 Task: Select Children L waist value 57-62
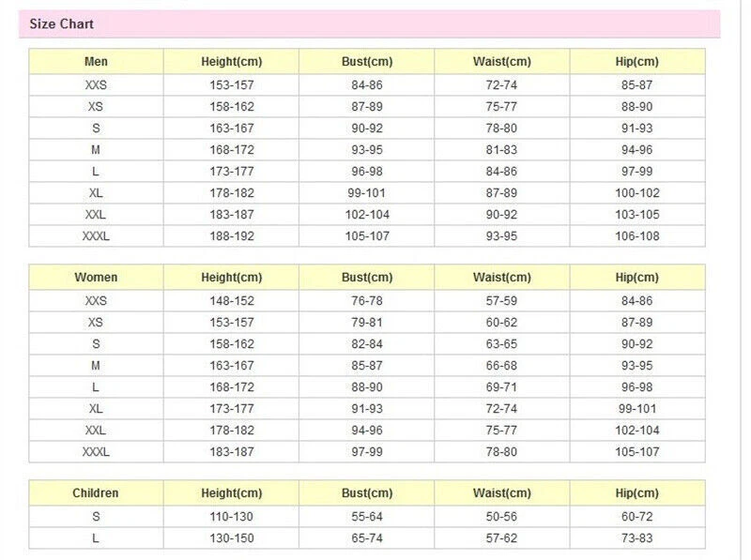(x=501, y=538)
